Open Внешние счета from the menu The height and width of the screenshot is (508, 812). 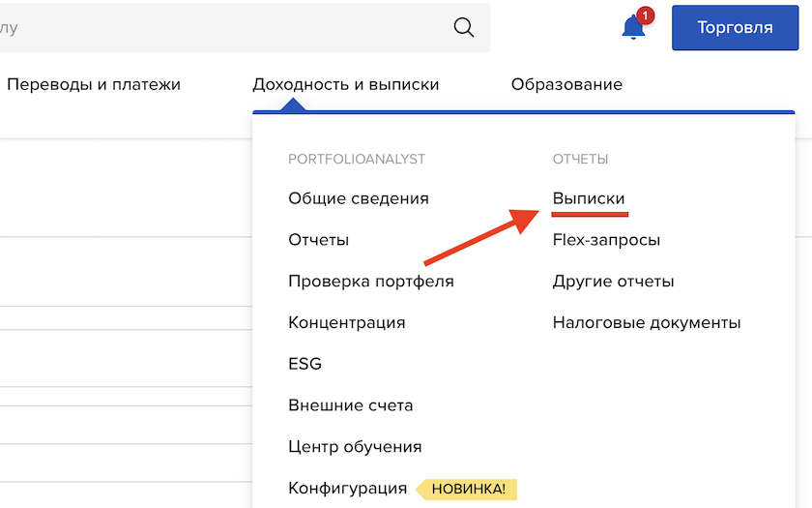(x=350, y=405)
